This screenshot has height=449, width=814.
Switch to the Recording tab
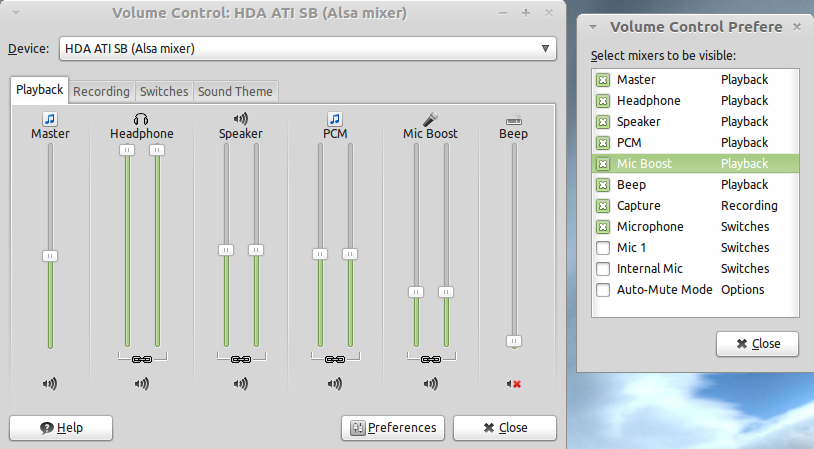coord(101,91)
